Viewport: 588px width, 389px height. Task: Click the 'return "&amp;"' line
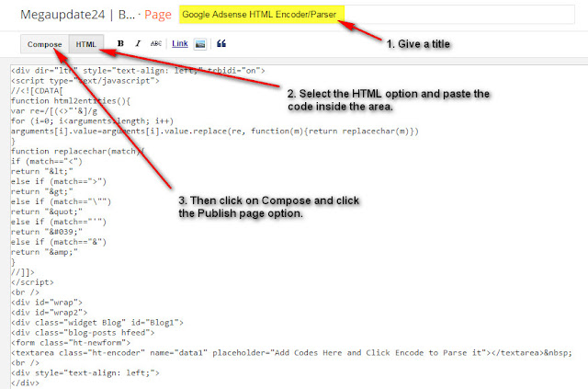pos(44,252)
